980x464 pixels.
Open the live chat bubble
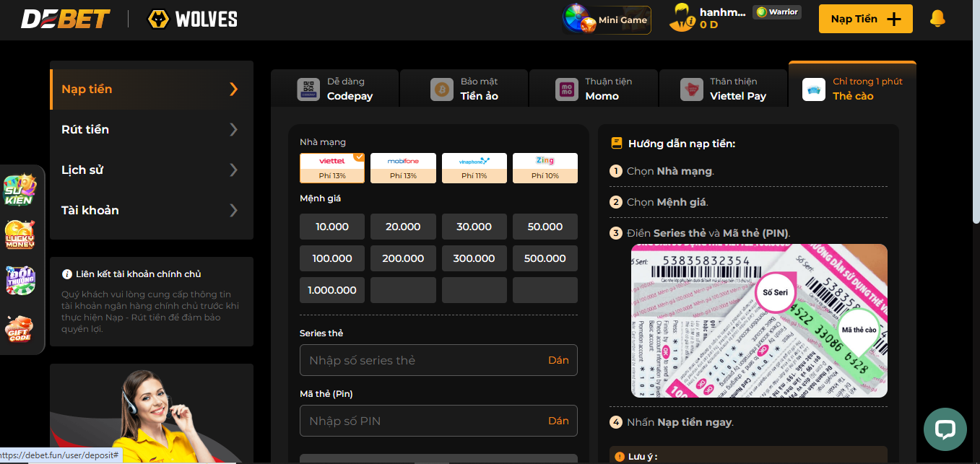945,429
